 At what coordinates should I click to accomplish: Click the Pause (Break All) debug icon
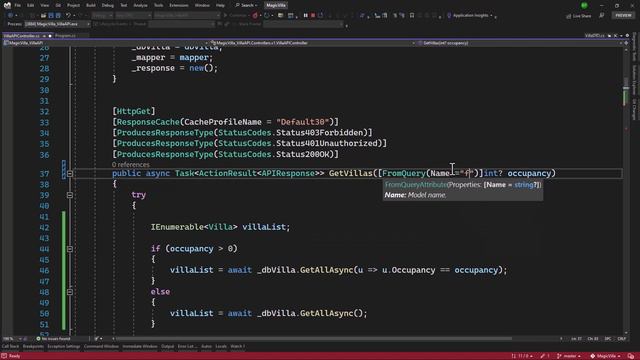(305, 16)
